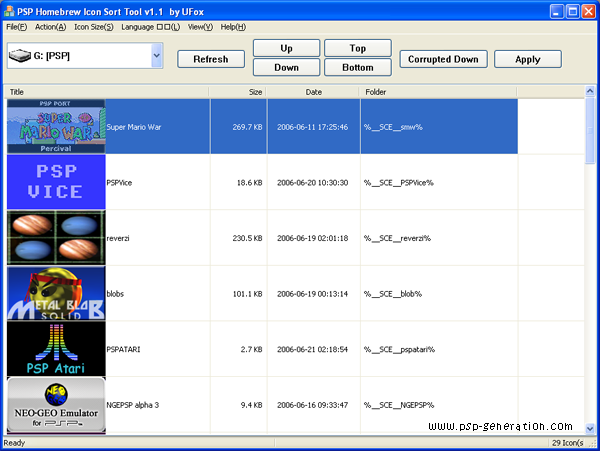Sort by the Title column header
600x451 pixels.
point(107,92)
